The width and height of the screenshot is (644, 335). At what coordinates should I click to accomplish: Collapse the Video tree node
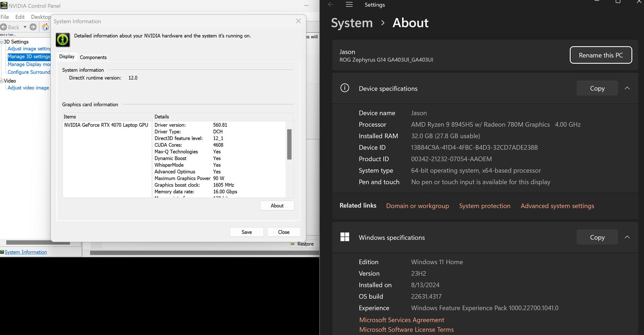tap(2, 81)
